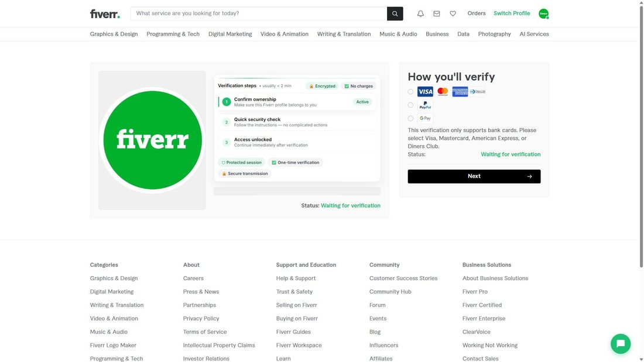Open Privacy Policy footer link
This screenshot has height=362, width=644.
pyautogui.click(x=201, y=319)
